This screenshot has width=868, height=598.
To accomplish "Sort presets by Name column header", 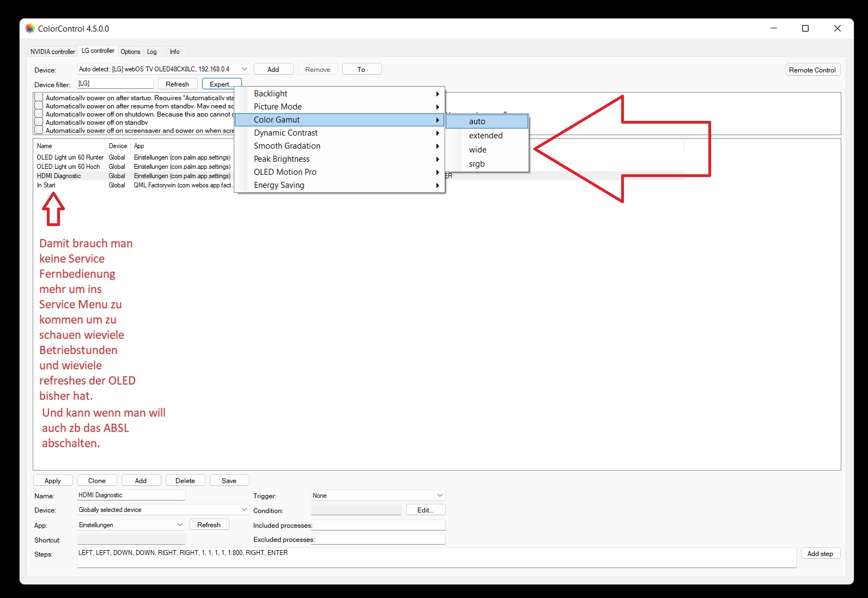I will tap(70, 146).
